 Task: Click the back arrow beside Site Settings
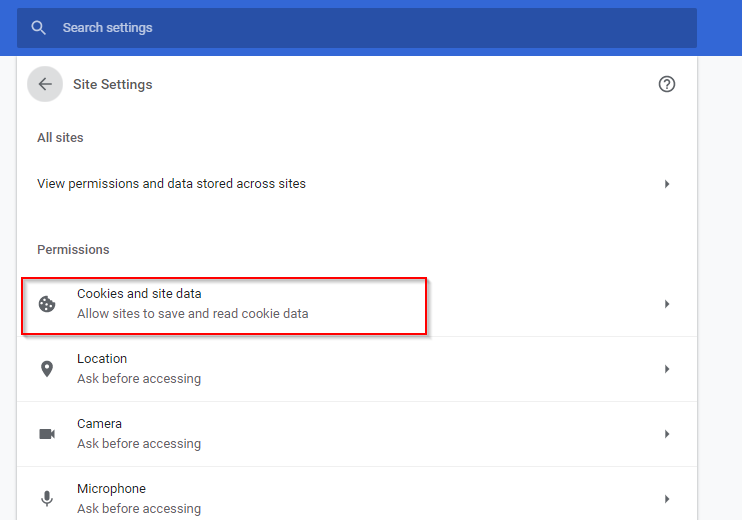(x=45, y=84)
